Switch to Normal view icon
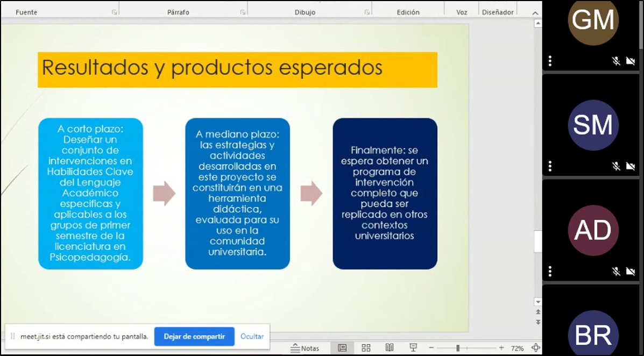This screenshot has height=356, width=644. [342, 348]
